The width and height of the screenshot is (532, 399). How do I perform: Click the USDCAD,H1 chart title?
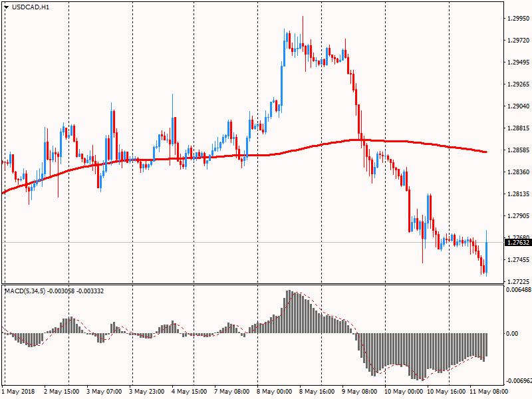point(31,7)
